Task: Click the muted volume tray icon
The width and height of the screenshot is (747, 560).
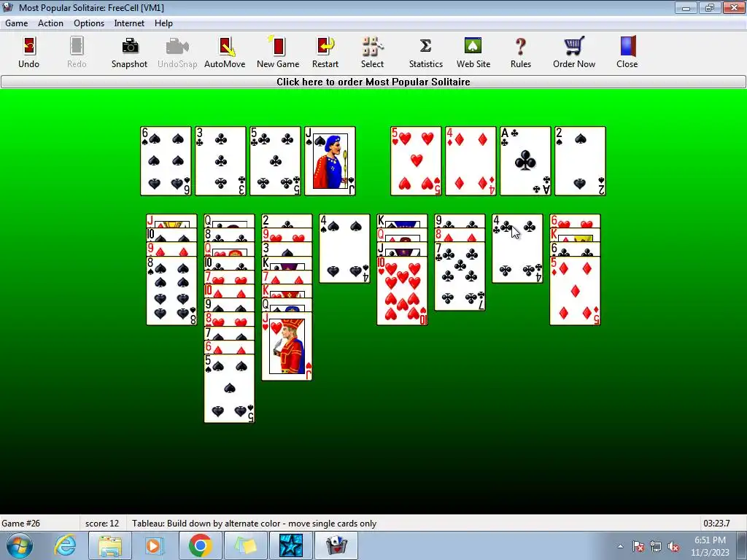Action: tap(673, 546)
